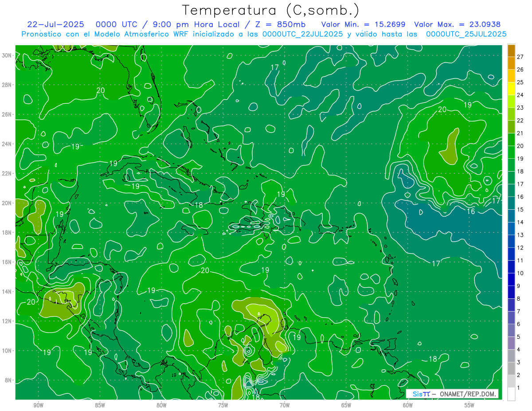Click the '5' value on the color bar scale
Screen dimensions: 532x411
[x=519, y=337]
